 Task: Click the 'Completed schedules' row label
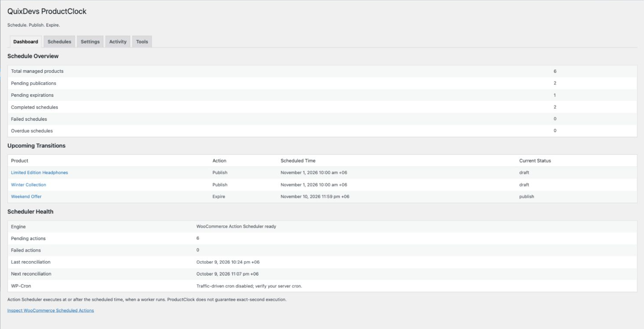click(34, 107)
